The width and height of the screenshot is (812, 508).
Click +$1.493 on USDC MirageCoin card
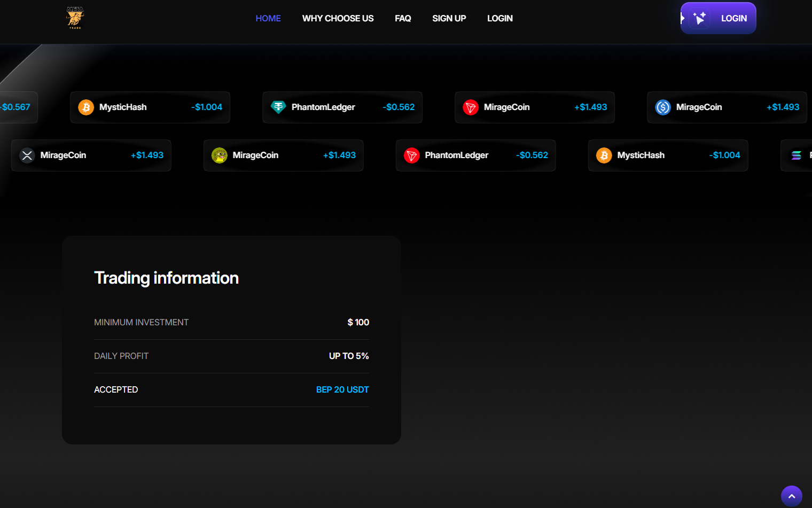[783, 107]
